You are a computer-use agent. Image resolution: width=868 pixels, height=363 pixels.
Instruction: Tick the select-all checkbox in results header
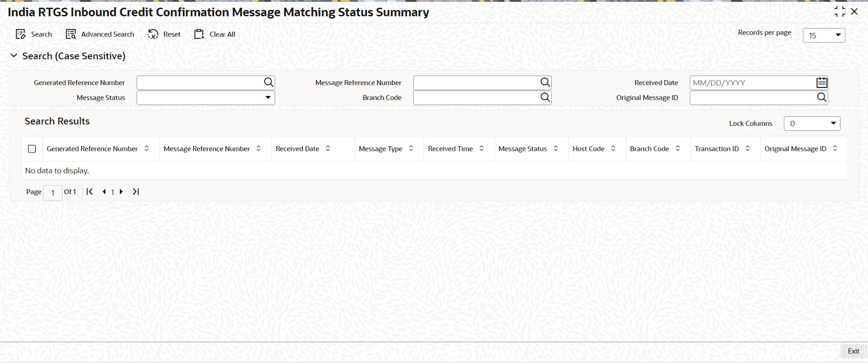pyautogui.click(x=32, y=149)
